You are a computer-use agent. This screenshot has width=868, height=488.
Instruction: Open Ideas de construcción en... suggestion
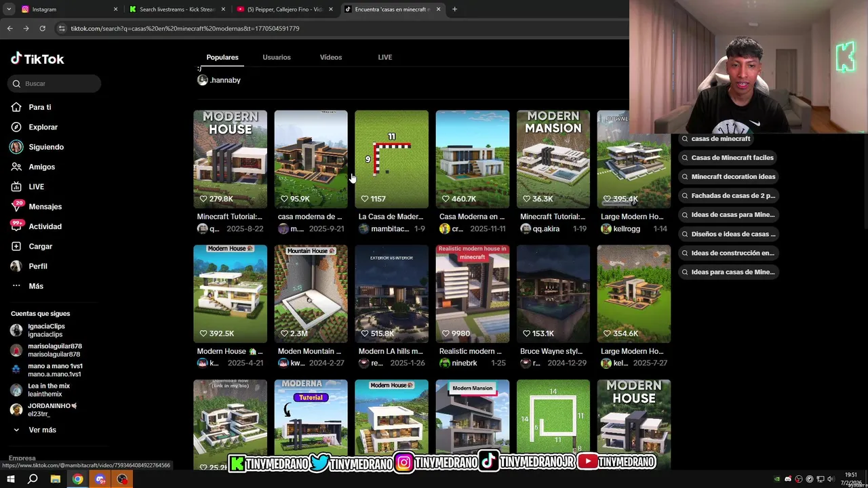click(728, 253)
